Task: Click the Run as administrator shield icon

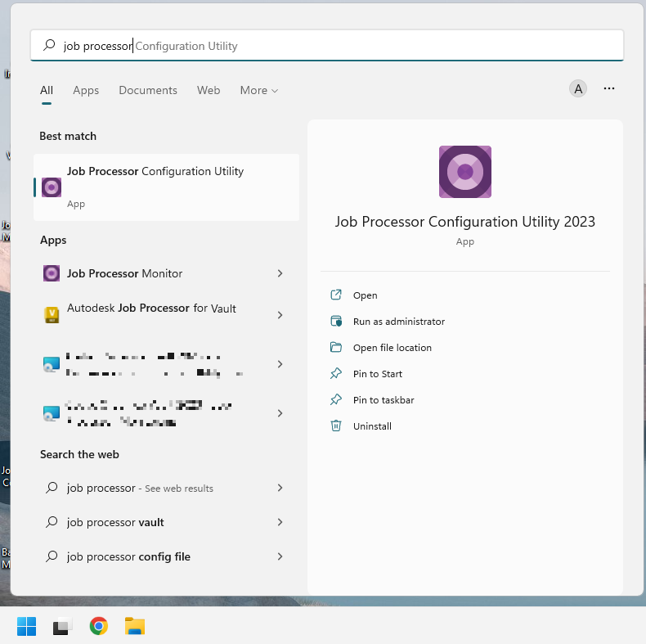Action: click(x=336, y=321)
